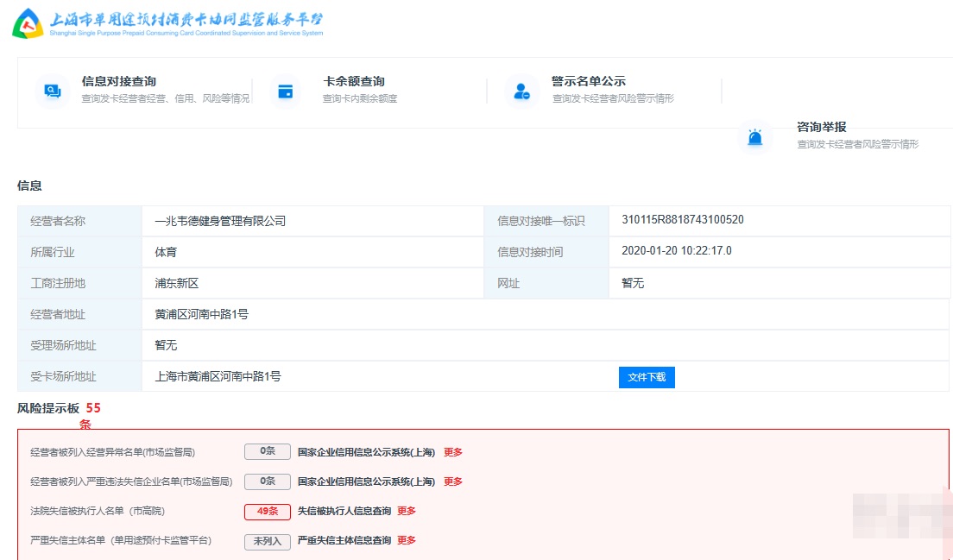Open the 失信被执行人信息查询 link

(343, 511)
